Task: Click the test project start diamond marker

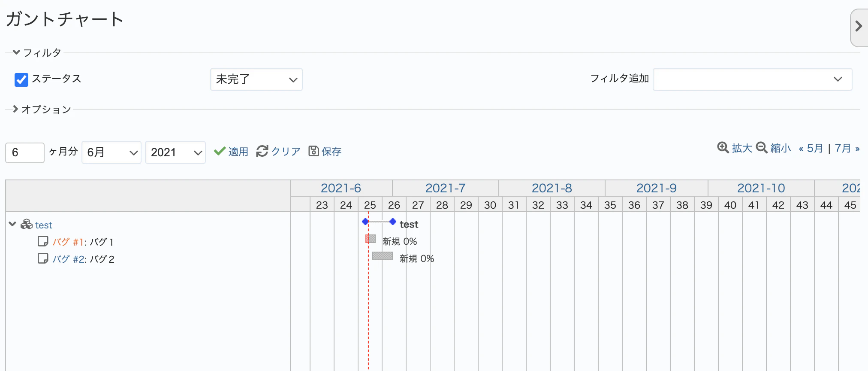Action: click(365, 222)
